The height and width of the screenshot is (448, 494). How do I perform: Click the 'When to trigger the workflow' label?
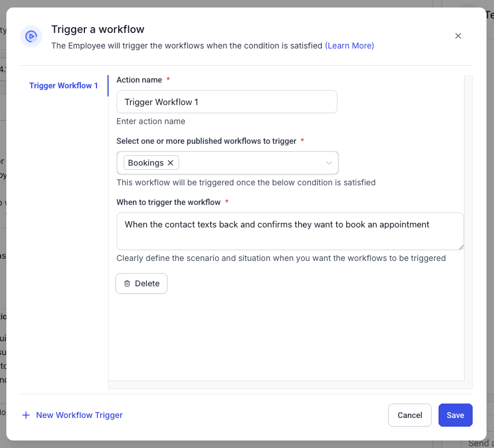pos(168,202)
